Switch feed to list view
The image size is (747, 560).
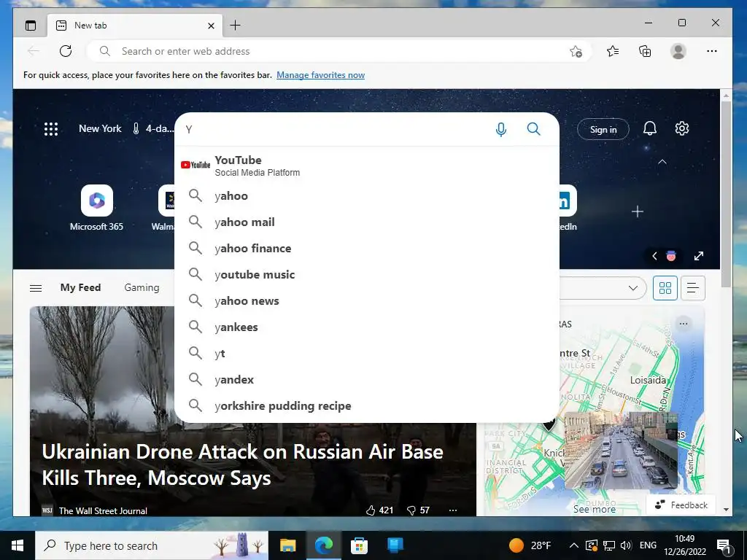point(693,288)
